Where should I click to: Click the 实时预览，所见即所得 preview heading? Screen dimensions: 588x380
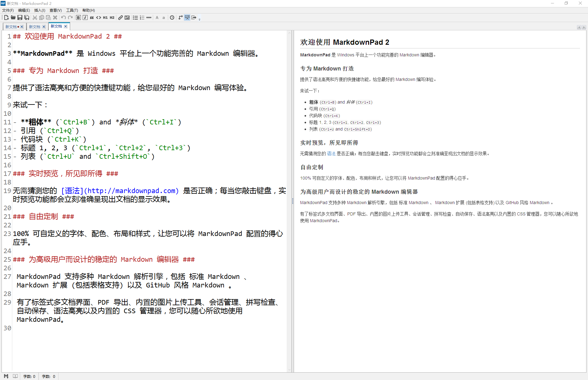click(329, 142)
